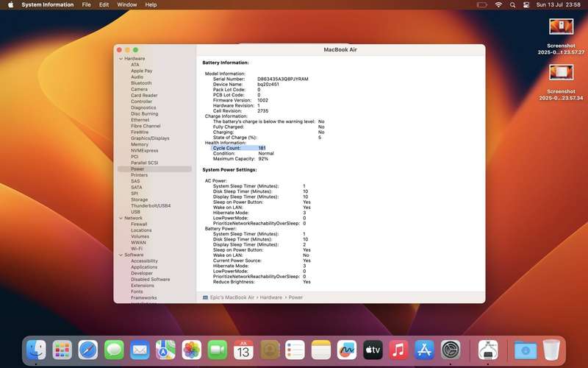588x368 pixels.
Task: Collapse the Software section in sidebar
Action: click(x=121, y=255)
